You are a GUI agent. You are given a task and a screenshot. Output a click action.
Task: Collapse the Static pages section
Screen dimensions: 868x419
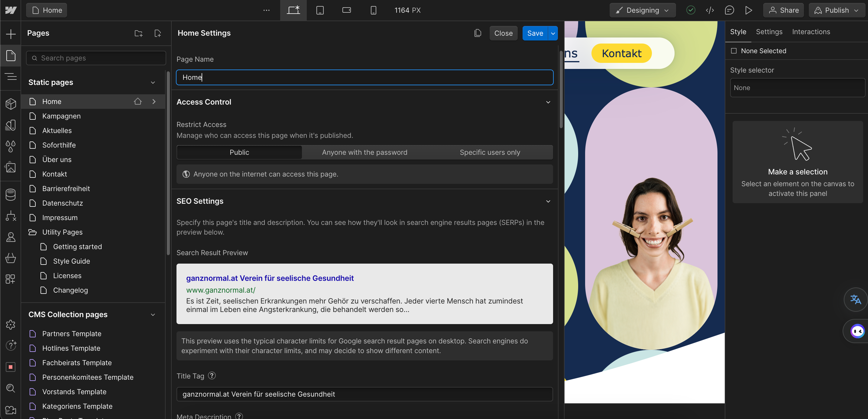(x=153, y=82)
